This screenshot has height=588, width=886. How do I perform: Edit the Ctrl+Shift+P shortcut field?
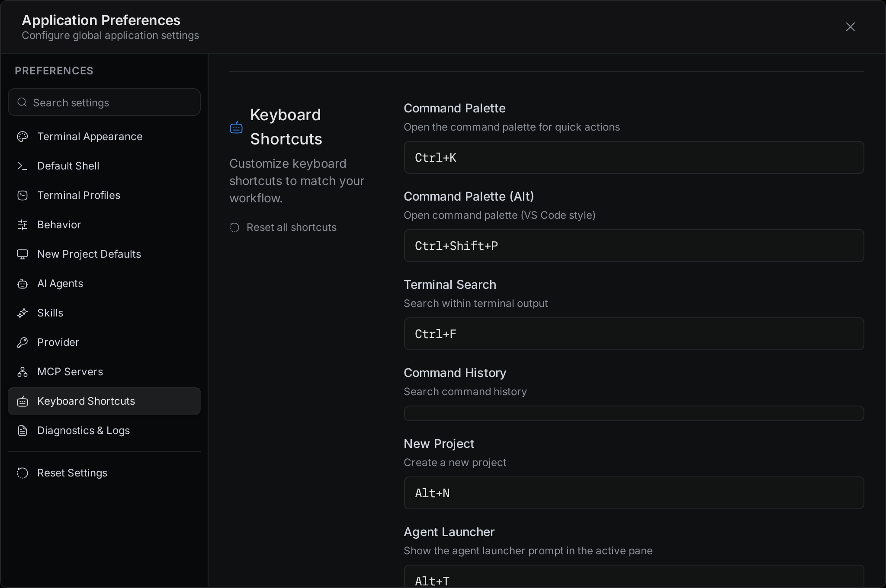(x=634, y=246)
